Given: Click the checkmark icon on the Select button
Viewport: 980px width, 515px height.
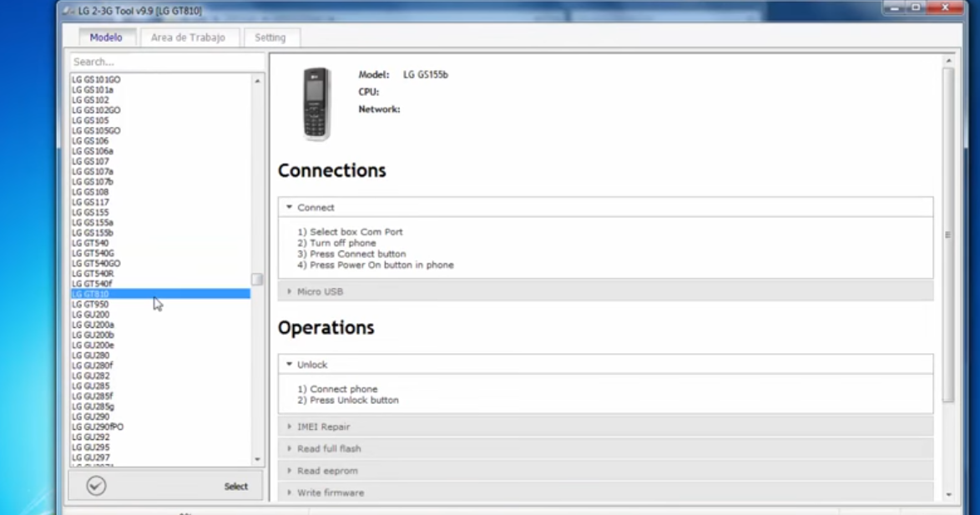Looking at the screenshot, I should point(95,485).
